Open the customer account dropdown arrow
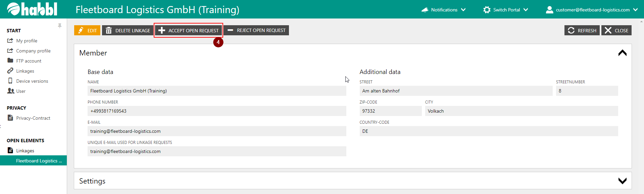 pyautogui.click(x=635, y=10)
